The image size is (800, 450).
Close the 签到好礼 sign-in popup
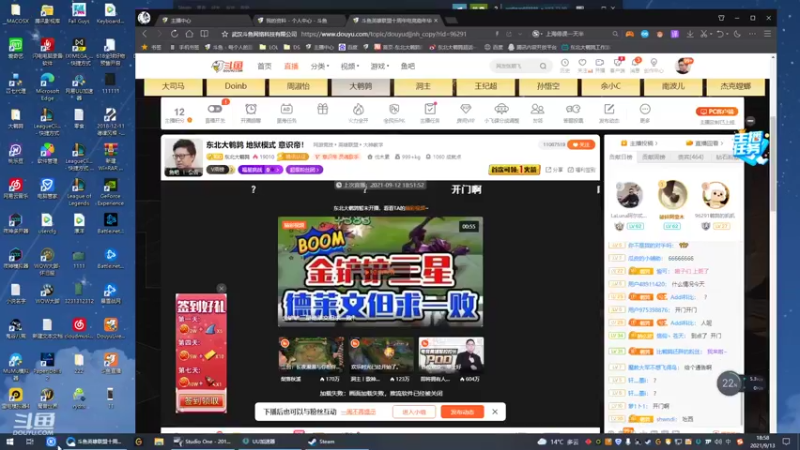pos(221,288)
